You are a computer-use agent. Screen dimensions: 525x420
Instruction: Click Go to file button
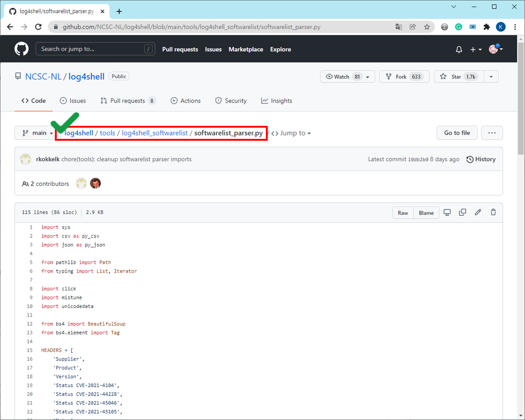pos(457,133)
